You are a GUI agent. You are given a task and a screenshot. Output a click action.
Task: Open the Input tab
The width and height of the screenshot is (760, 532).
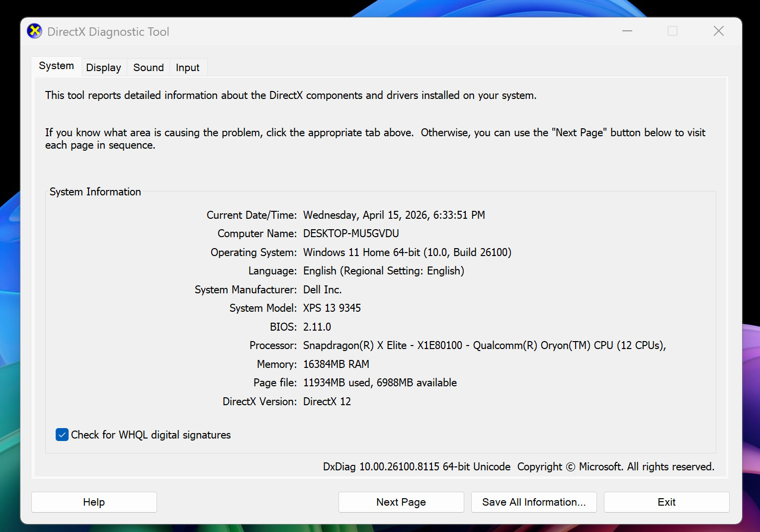coord(187,67)
